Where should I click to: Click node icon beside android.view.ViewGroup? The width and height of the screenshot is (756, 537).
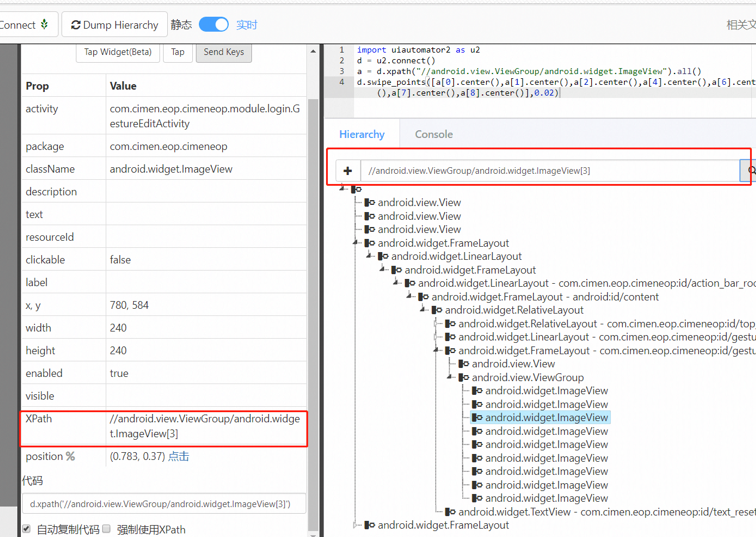click(x=463, y=377)
